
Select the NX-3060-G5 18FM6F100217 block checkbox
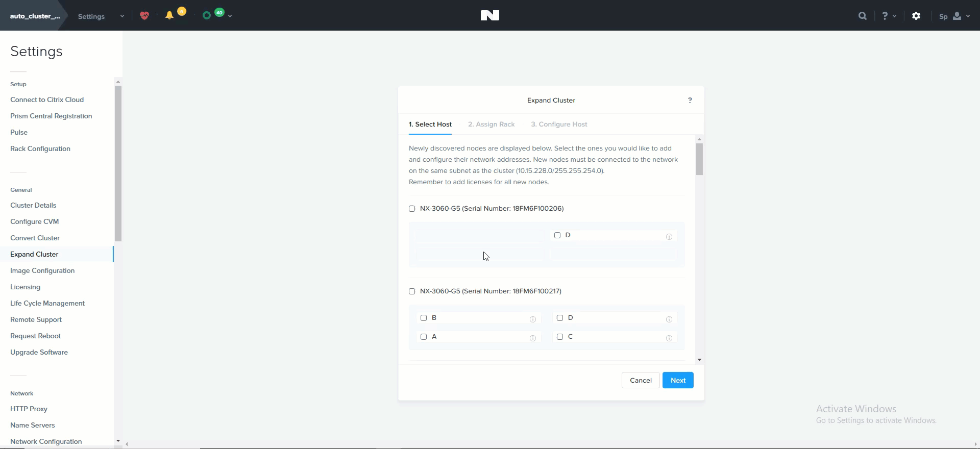point(412,291)
